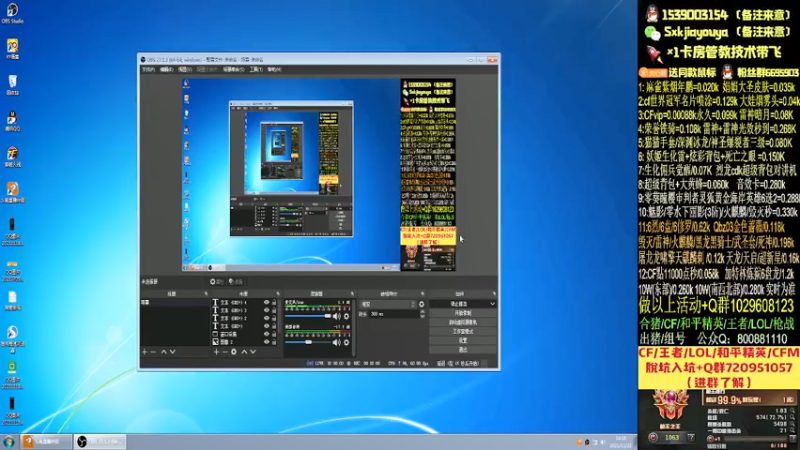The width and height of the screenshot is (800, 450).
Task: Open the Tencent QQ penguin desktop icon
Action: tap(12, 121)
